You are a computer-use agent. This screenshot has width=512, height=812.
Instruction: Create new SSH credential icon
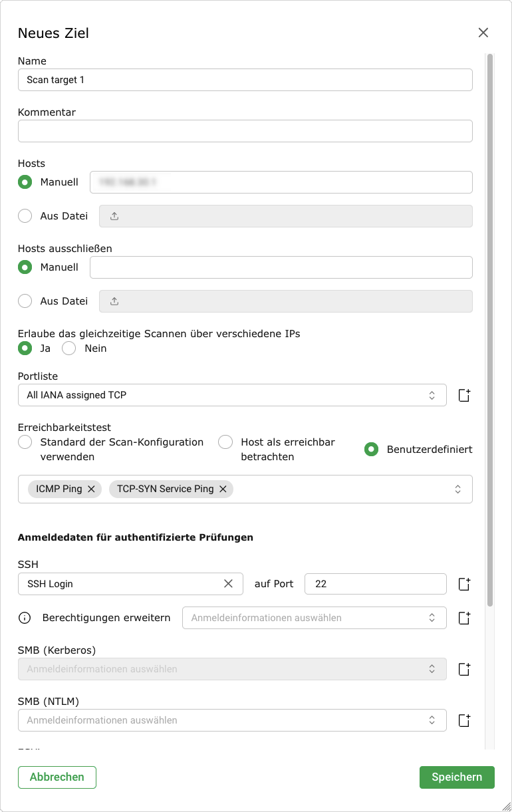coord(464,584)
